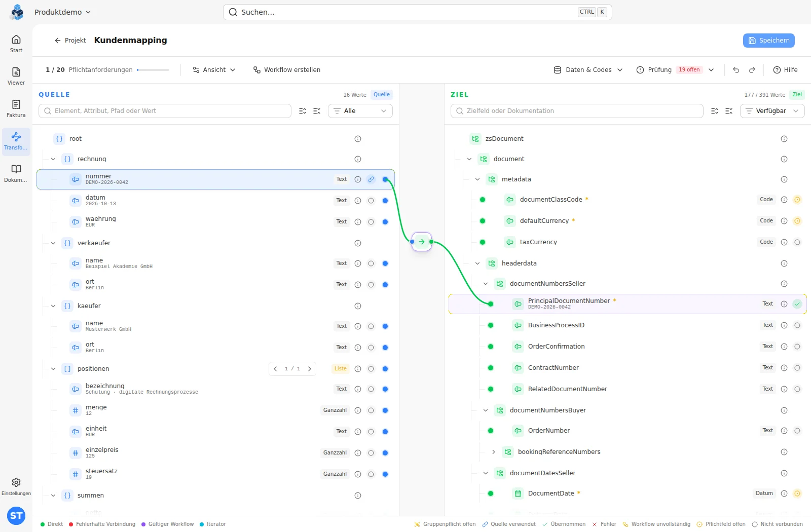The width and height of the screenshot is (811, 532).
Task: Click the redo arrow icon
Action: pyautogui.click(x=752, y=70)
